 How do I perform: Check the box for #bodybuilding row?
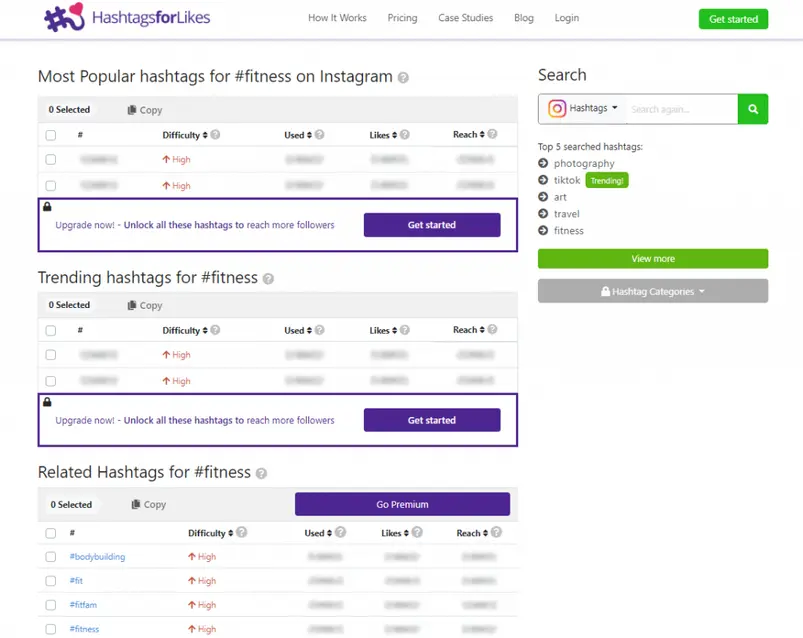tap(51, 557)
